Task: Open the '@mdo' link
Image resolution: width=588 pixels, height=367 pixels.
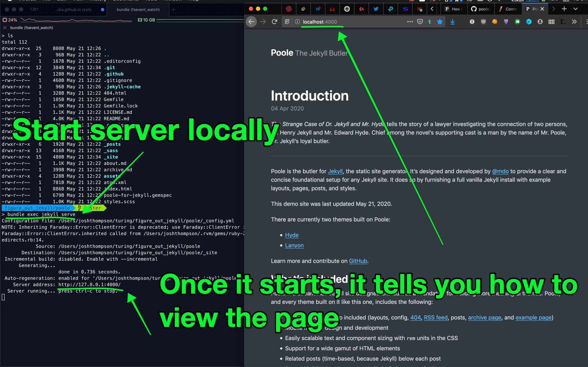Action: point(500,171)
